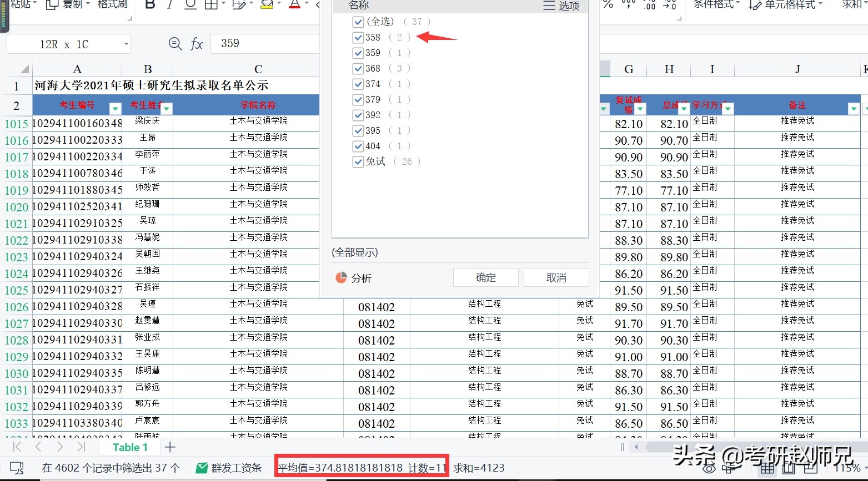Uncheck the 358 filter value
The image size is (868, 481).
[358, 37]
